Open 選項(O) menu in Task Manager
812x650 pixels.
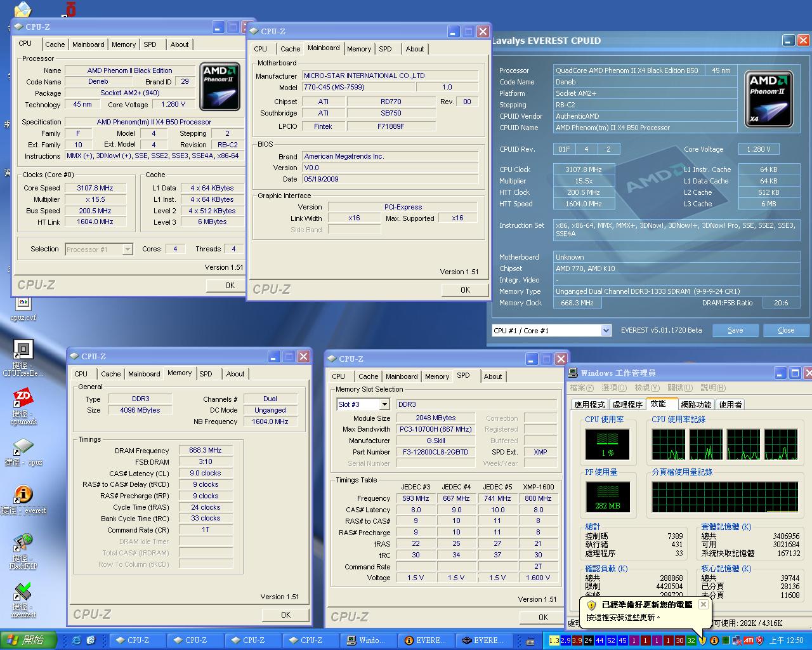coord(614,388)
